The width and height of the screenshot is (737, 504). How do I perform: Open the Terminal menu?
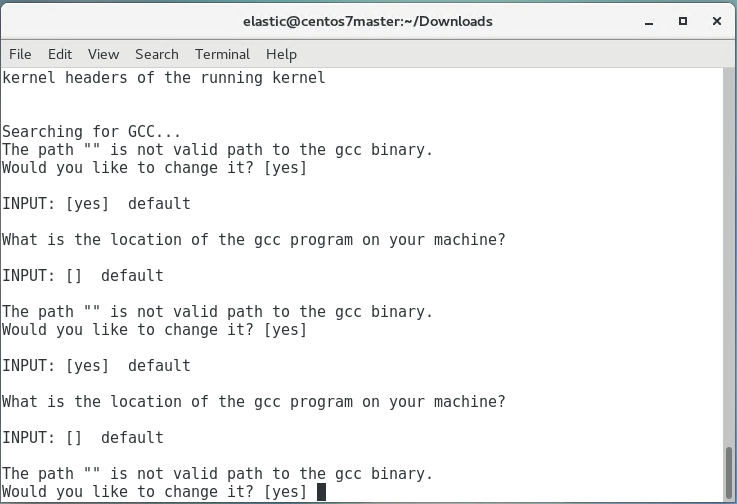coord(222,54)
